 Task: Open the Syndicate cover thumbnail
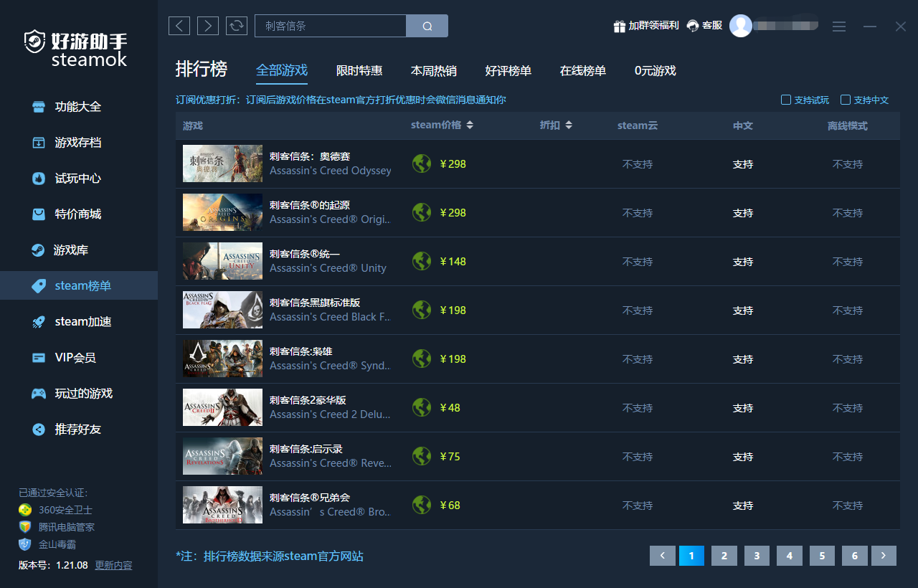pos(222,359)
